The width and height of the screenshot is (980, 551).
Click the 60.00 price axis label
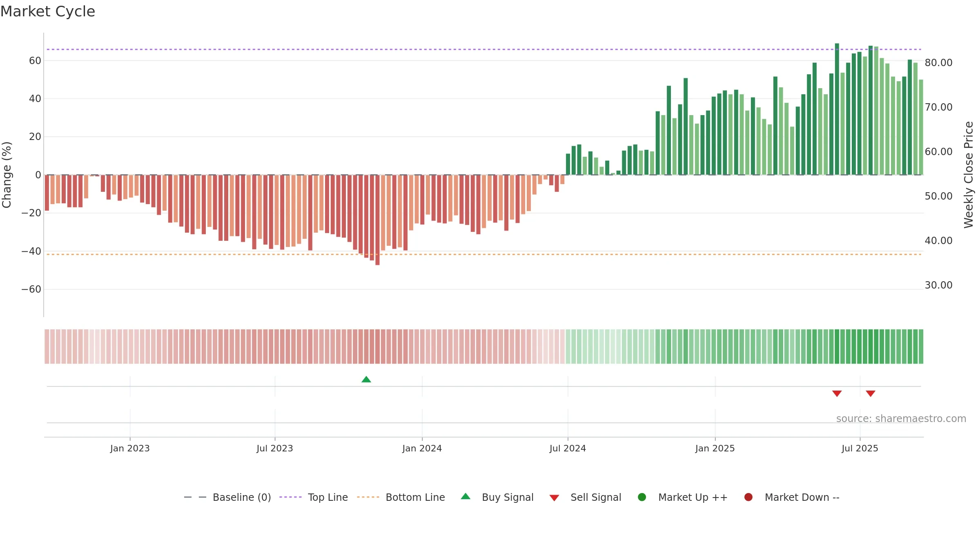point(939,152)
